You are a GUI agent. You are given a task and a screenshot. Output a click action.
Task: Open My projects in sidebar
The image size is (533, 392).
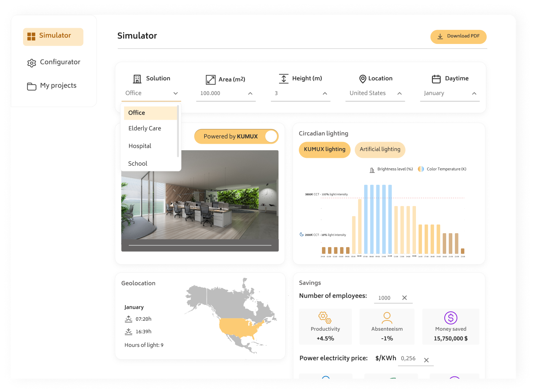coord(52,86)
